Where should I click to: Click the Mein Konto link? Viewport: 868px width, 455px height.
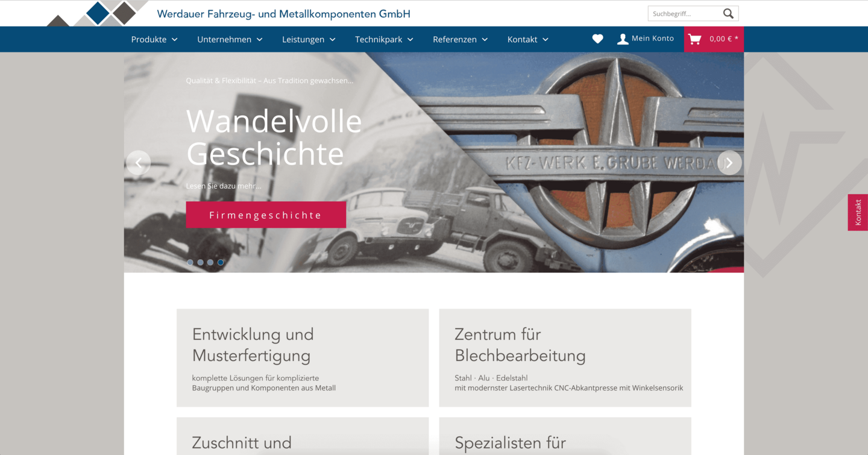653,39
